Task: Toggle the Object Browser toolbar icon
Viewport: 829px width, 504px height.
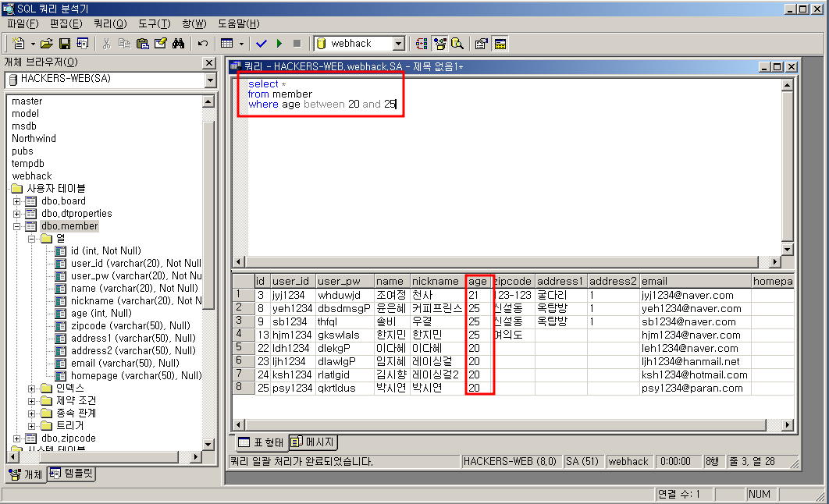Action: pyautogui.click(x=439, y=44)
